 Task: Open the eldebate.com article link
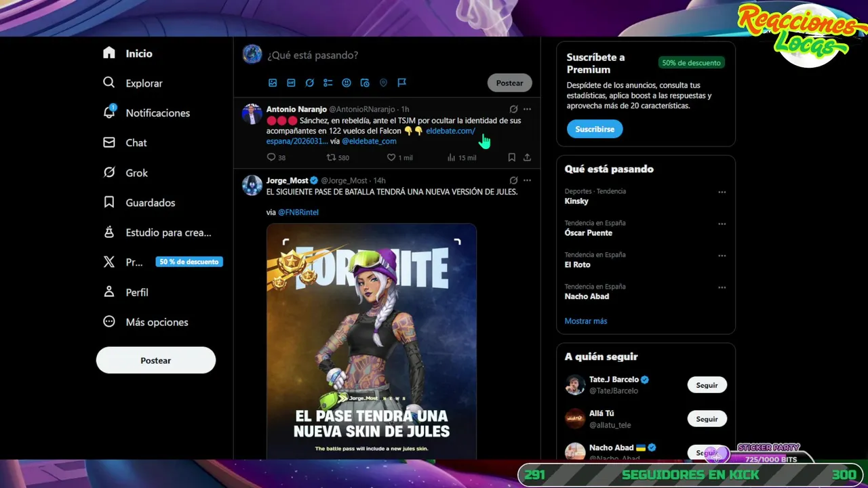450,131
